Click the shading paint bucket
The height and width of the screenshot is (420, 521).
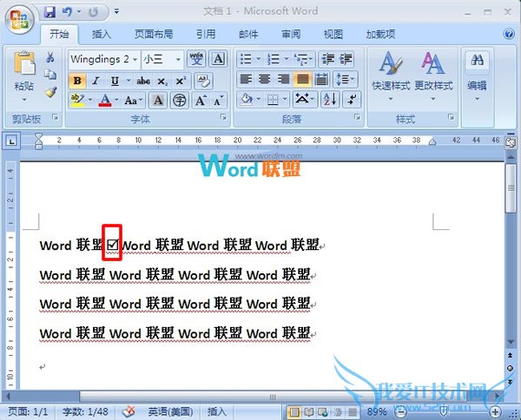click(x=247, y=99)
